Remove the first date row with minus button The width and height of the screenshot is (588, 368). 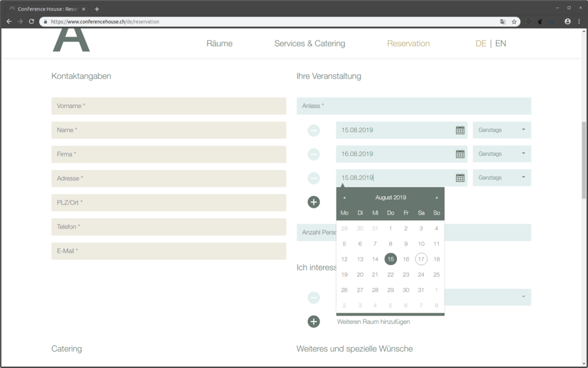[x=314, y=130]
